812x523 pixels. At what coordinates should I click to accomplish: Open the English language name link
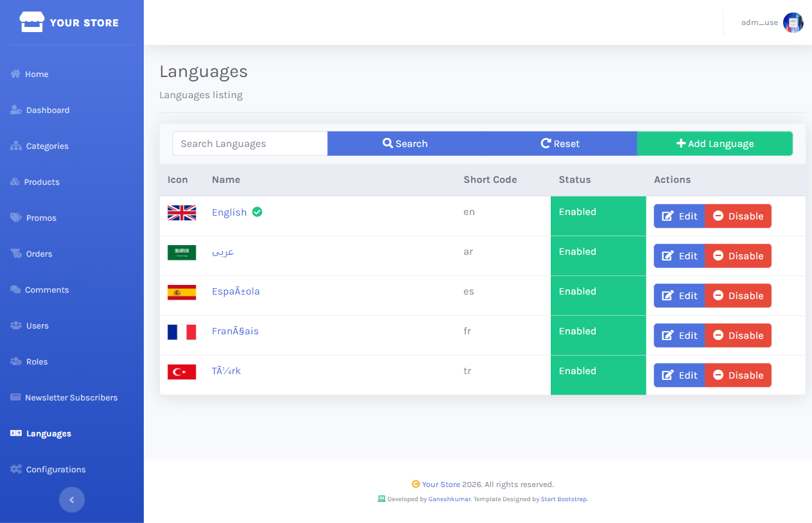tap(229, 212)
